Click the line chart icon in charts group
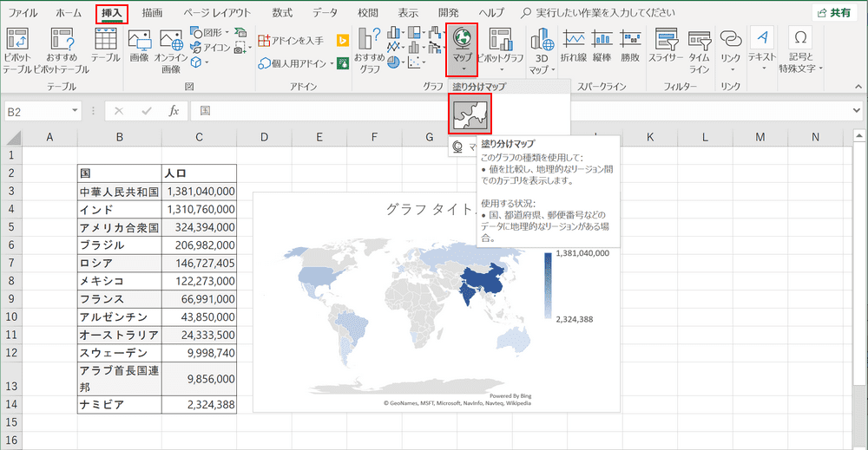 (393, 48)
